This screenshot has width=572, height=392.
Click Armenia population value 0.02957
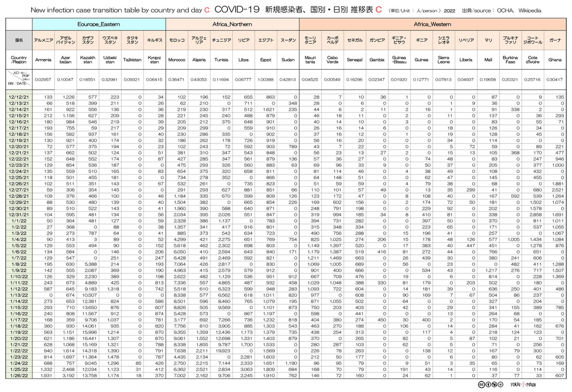point(43,79)
